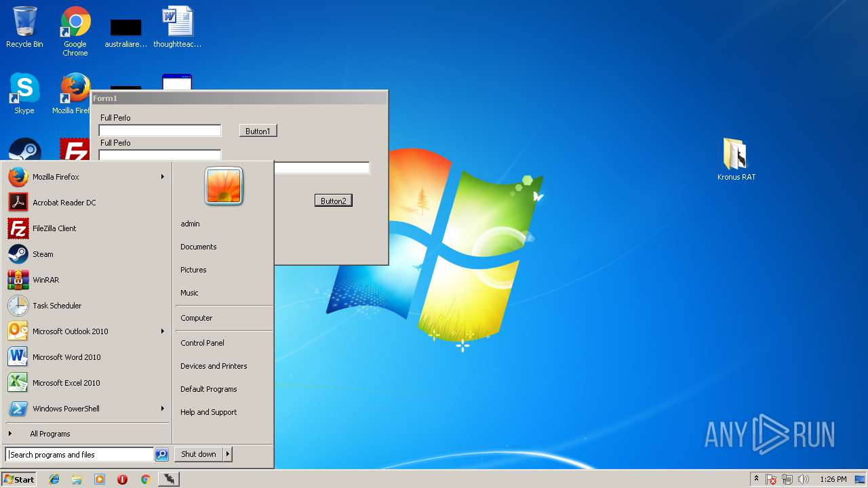Open network tray icon
Viewport: 868px width, 488px height.
tap(787, 479)
